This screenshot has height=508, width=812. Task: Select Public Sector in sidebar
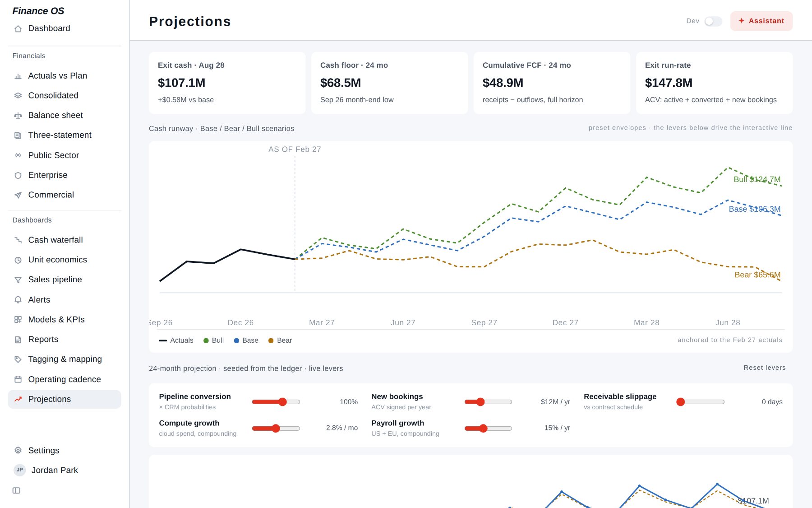65,155
